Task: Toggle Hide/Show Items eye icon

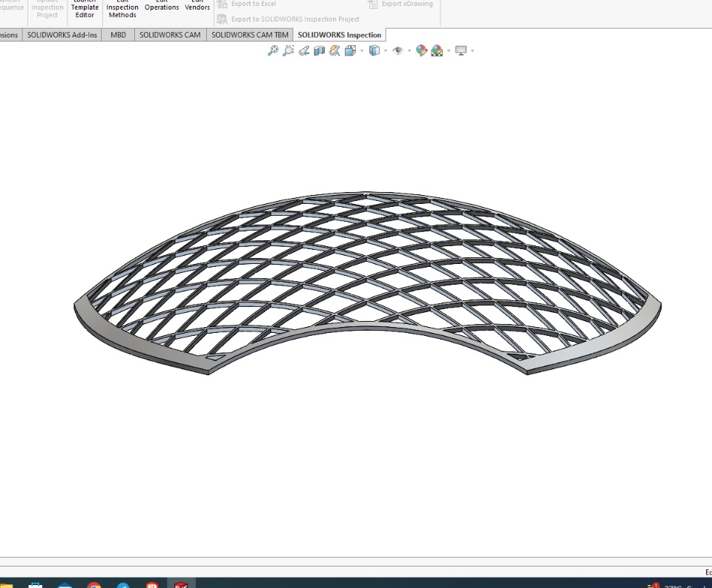Action: (398, 50)
